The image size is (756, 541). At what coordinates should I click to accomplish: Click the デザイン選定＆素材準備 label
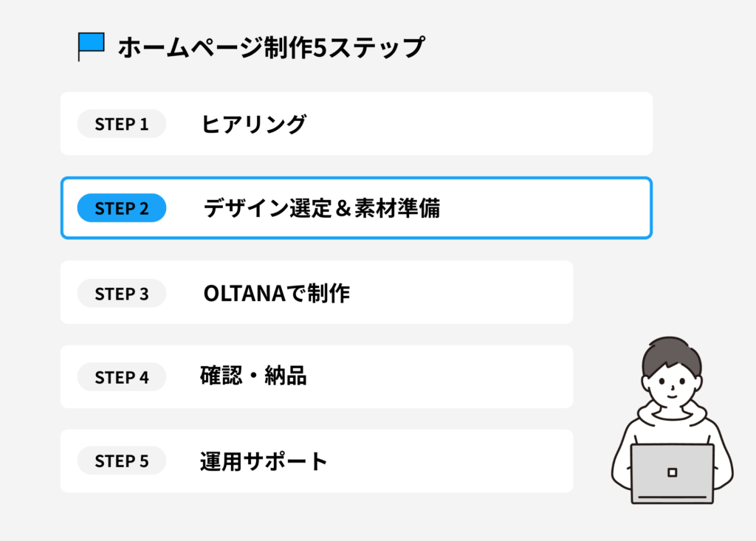(x=322, y=208)
